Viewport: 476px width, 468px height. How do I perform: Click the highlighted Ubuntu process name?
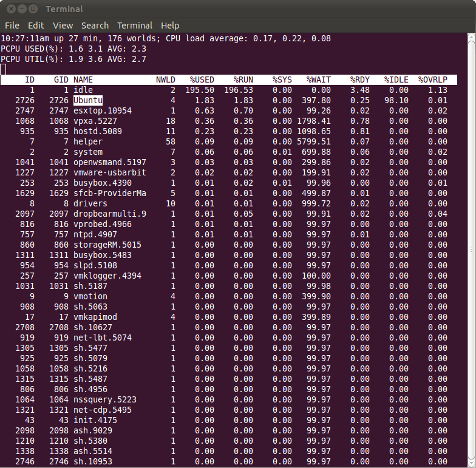(x=88, y=100)
